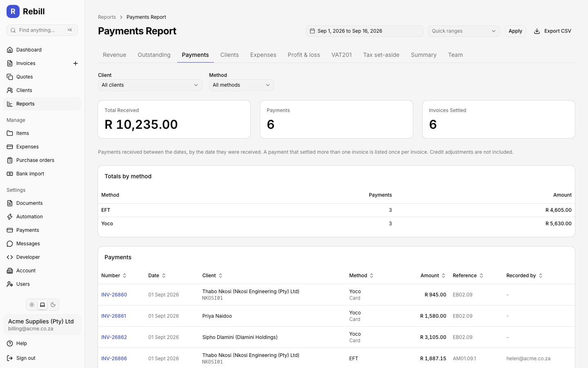
Task: Open Messages settings
Action: 42,244
